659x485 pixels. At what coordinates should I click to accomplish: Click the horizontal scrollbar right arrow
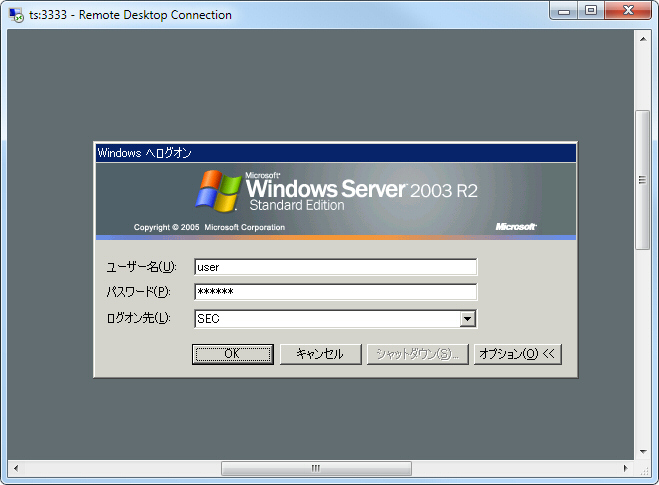(625, 468)
